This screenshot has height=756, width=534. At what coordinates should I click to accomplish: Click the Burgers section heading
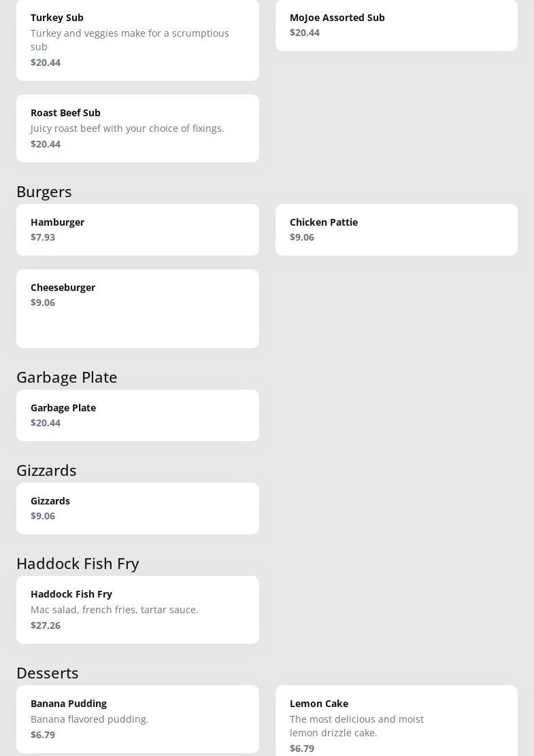pos(44,192)
